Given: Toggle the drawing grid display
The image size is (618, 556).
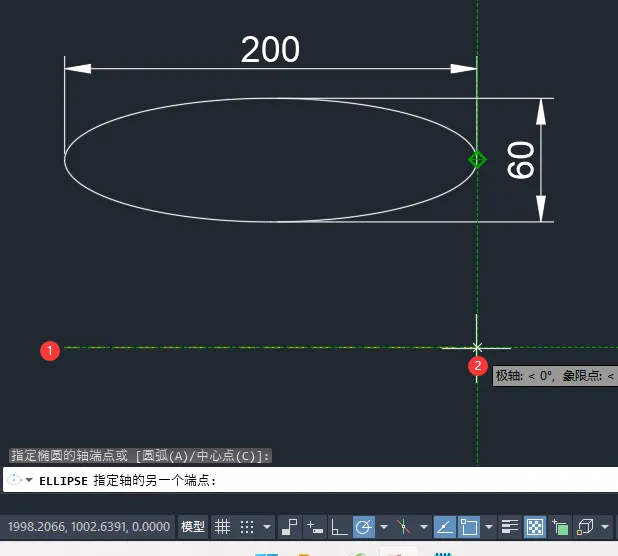Looking at the screenshot, I should coord(222,527).
